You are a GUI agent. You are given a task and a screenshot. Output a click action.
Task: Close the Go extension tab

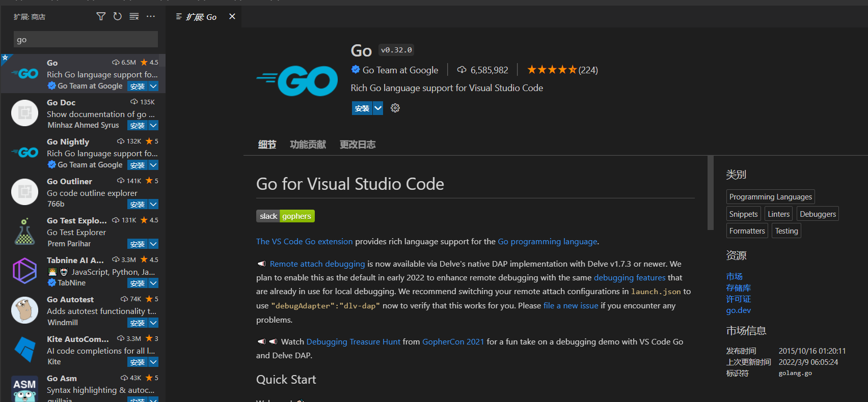click(x=232, y=17)
